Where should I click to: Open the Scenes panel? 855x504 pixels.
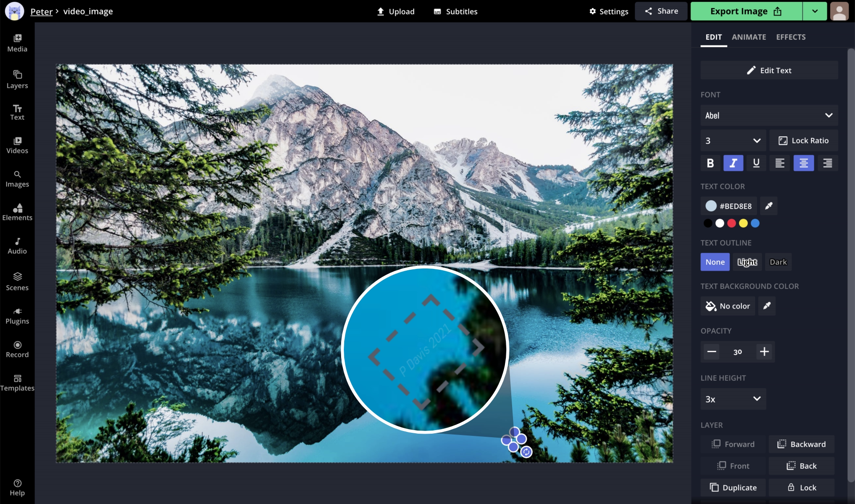pos(17,281)
